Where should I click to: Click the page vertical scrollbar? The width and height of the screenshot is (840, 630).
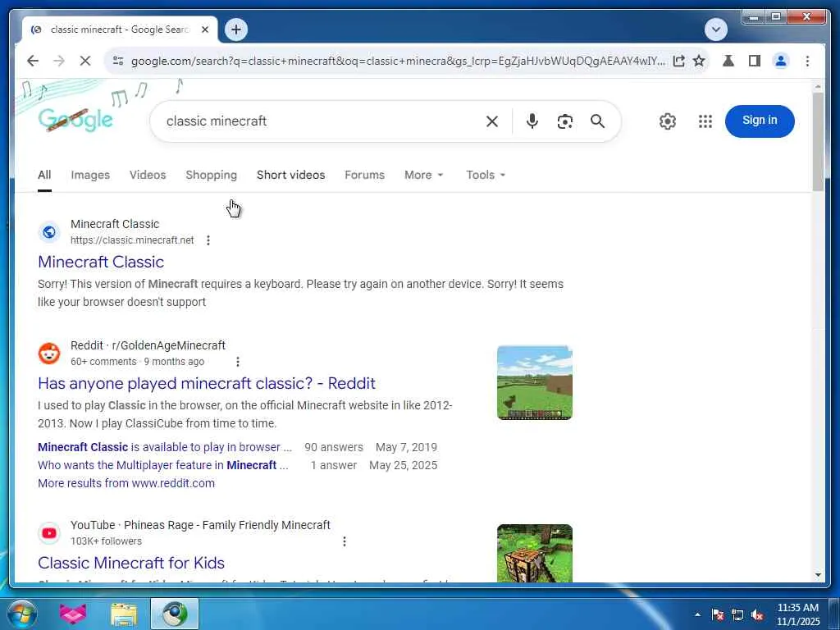(818, 142)
